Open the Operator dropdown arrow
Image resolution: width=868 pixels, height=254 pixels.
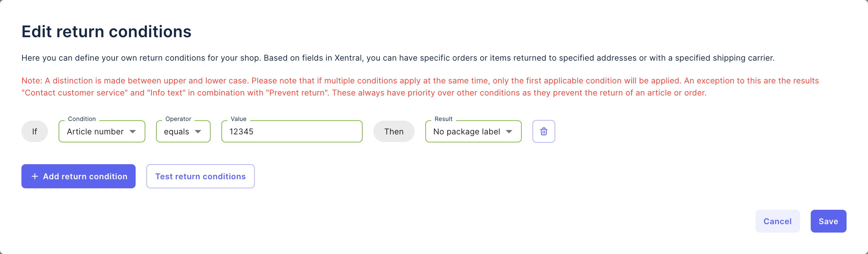click(198, 132)
